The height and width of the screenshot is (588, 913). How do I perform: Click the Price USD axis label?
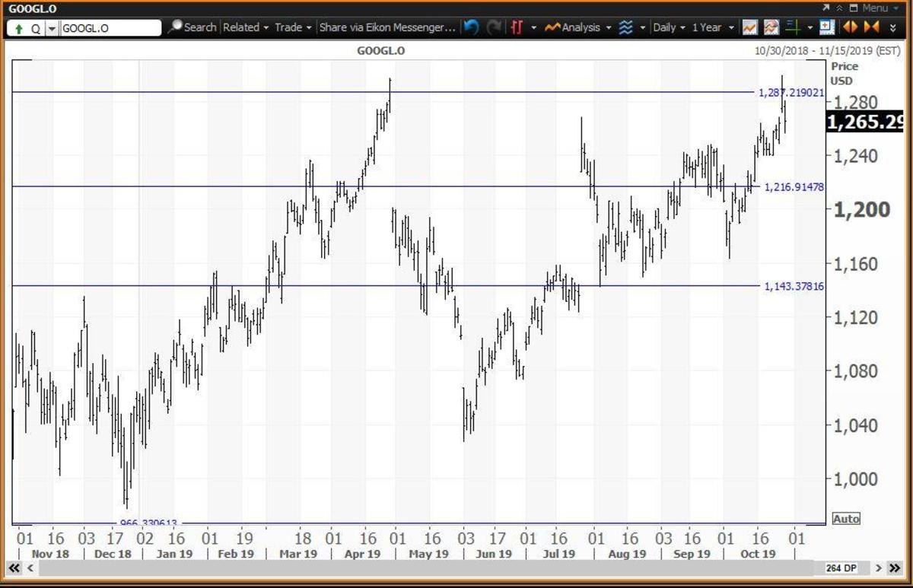(x=844, y=74)
